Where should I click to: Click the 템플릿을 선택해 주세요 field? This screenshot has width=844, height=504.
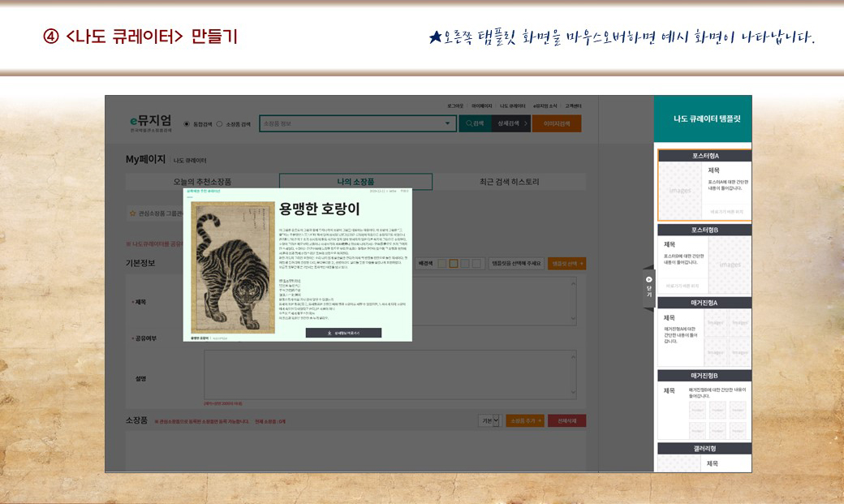[516, 263]
